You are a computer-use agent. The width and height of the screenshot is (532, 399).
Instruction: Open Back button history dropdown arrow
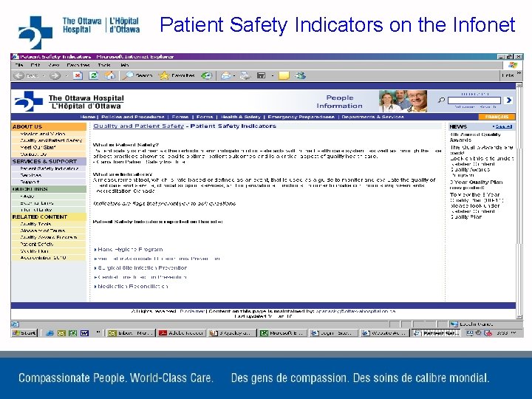tap(44, 75)
